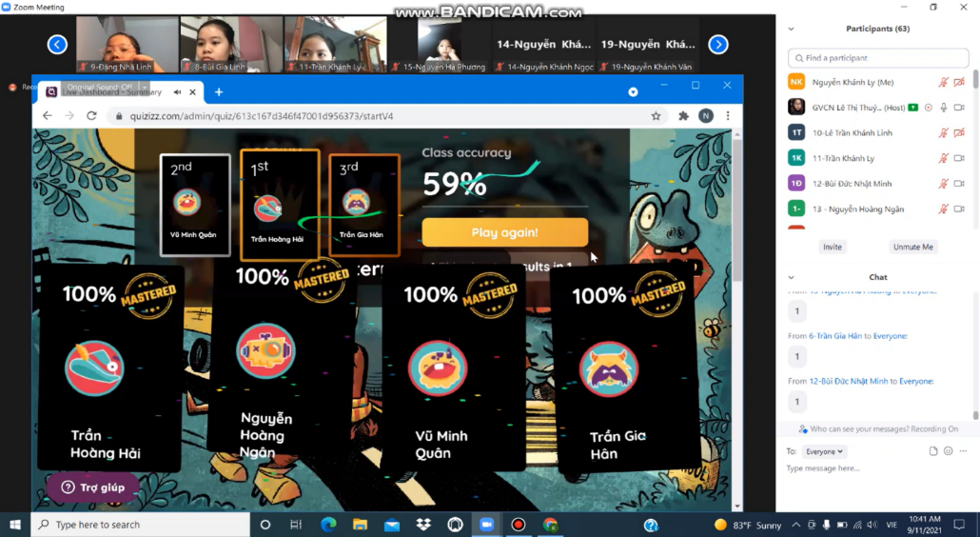Viewport: 980px width, 537px height.
Task: Open the Chrome extensions puzzle icon
Action: (x=683, y=115)
